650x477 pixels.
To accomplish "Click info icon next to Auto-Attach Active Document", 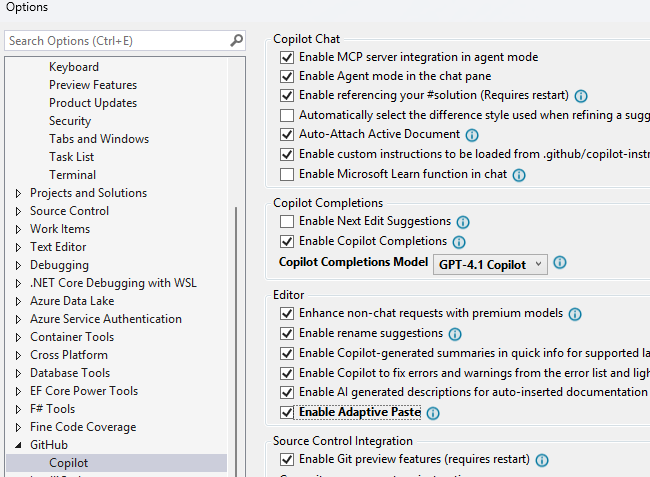I will 472,135.
